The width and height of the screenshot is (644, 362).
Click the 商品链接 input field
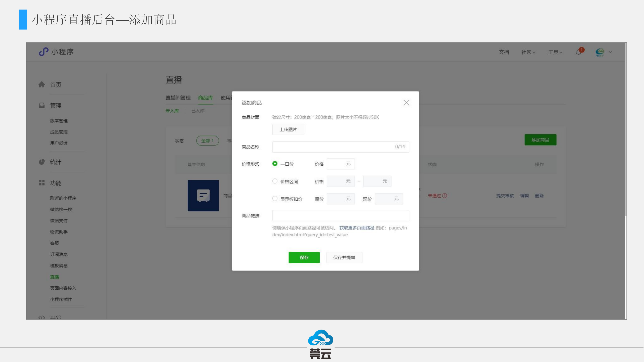point(341,216)
